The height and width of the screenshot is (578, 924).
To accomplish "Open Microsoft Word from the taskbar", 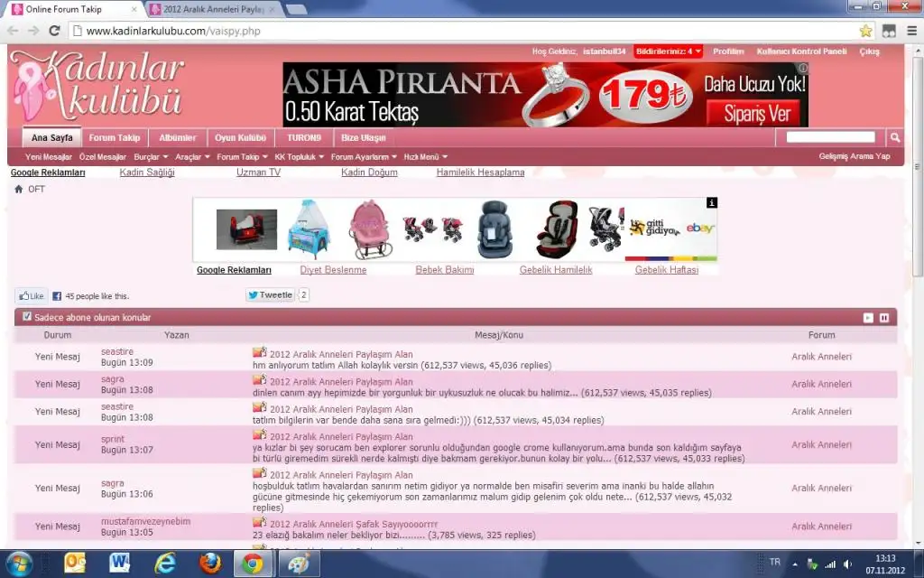I will 120,563.
